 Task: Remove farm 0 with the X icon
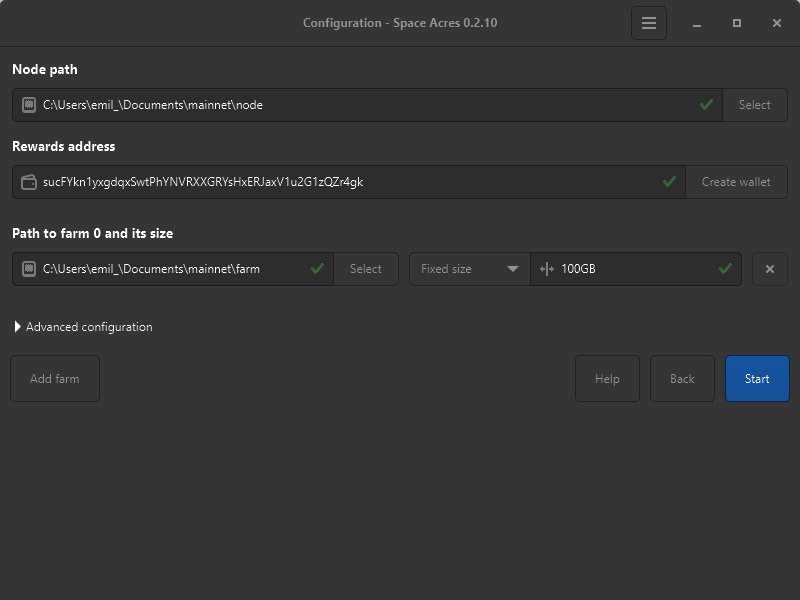pos(769,268)
